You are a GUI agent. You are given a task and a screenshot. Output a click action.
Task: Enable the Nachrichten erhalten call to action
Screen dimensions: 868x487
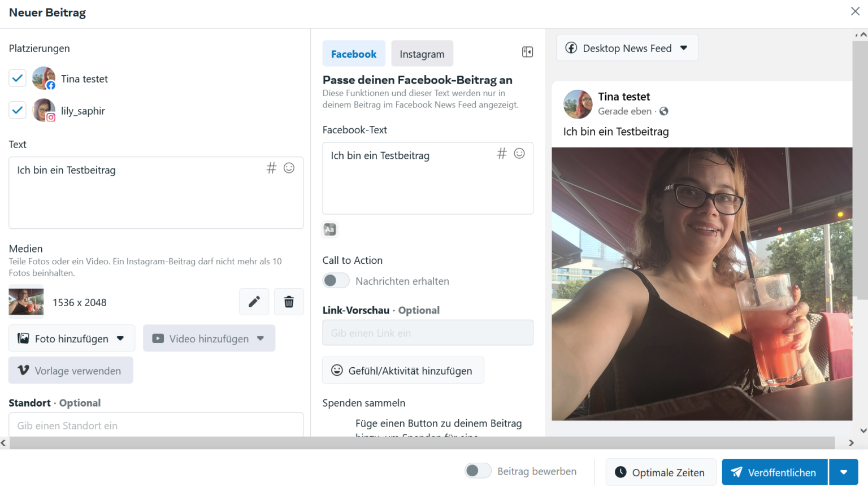[x=336, y=280]
